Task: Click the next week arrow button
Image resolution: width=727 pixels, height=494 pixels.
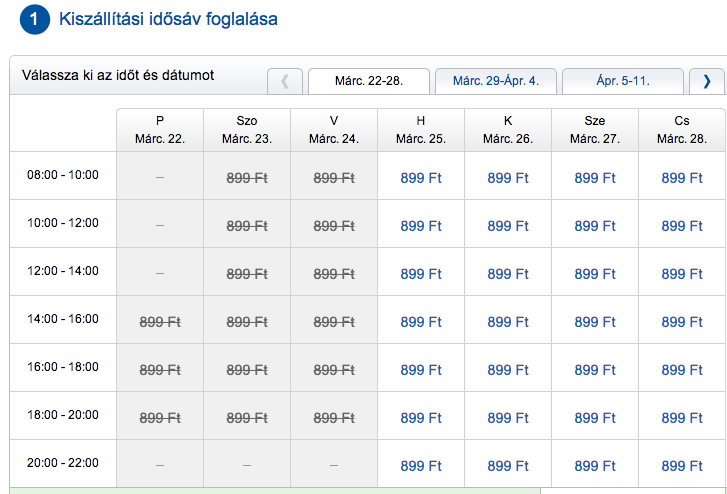Action: 707,81
